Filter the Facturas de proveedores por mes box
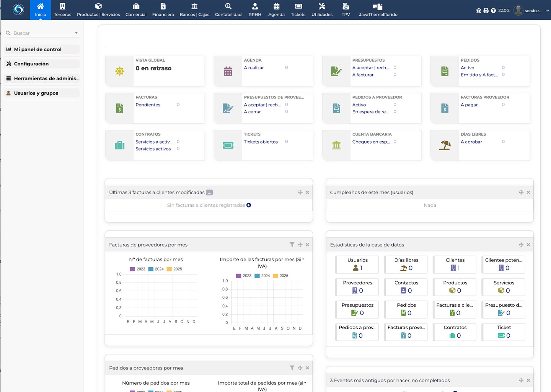Screen dimensions: 551x392 [x=292, y=245]
